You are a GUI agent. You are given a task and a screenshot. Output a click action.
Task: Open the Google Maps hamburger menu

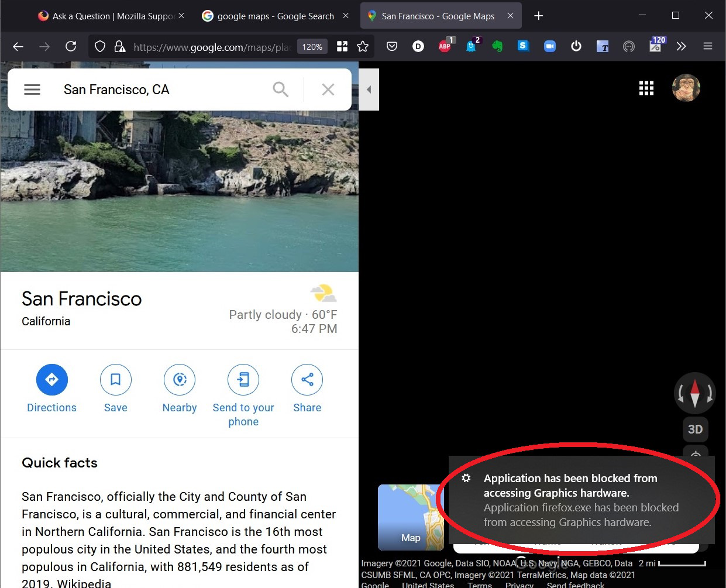(32, 90)
